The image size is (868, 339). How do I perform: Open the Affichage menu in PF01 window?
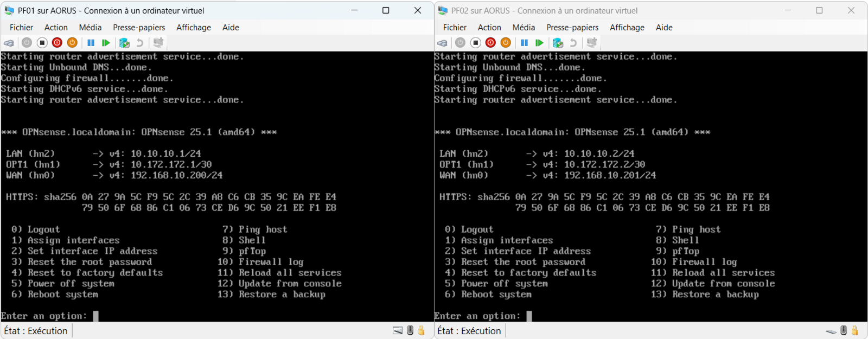(x=193, y=28)
